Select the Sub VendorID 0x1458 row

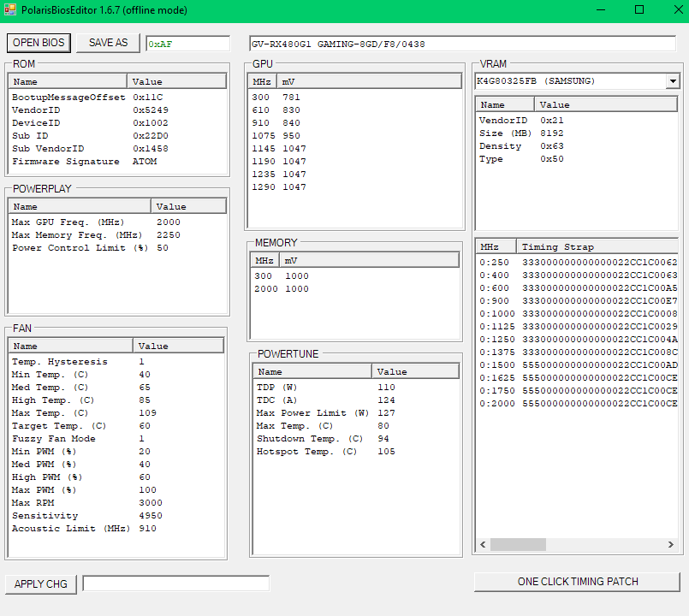point(117,149)
